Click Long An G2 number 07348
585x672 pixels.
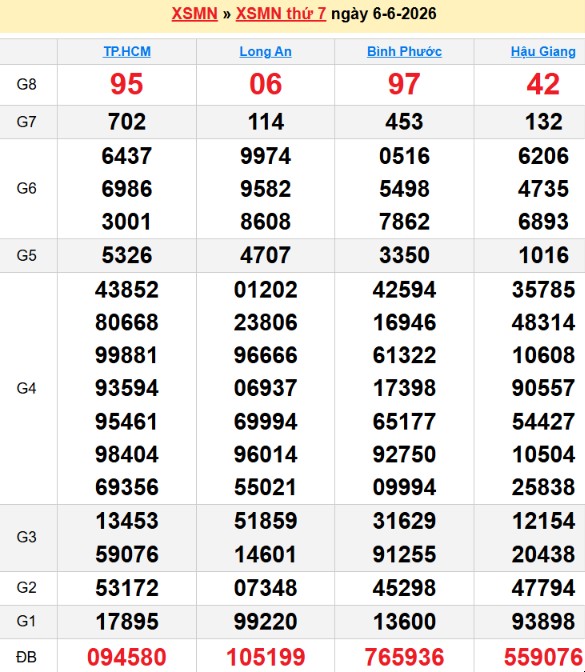click(266, 588)
